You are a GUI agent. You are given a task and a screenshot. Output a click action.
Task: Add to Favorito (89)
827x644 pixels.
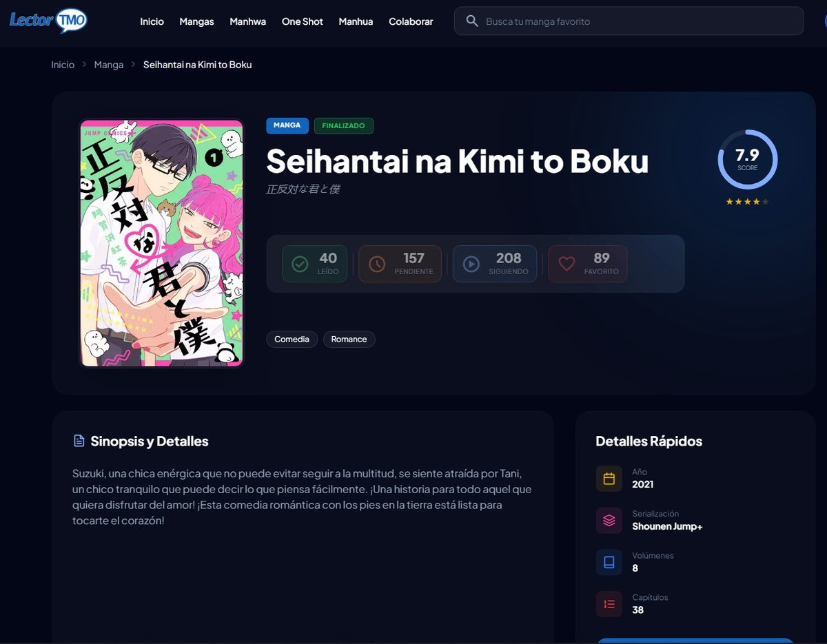click(x=588, y=264)
